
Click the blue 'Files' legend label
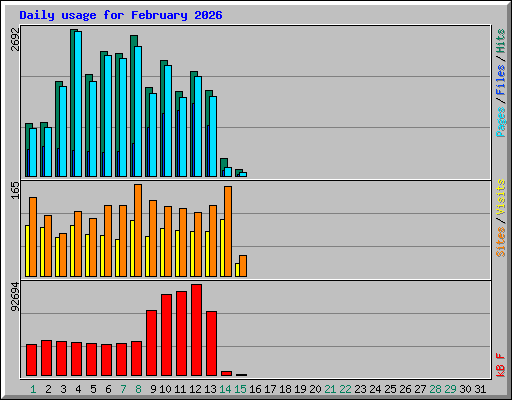click(500, 80)
